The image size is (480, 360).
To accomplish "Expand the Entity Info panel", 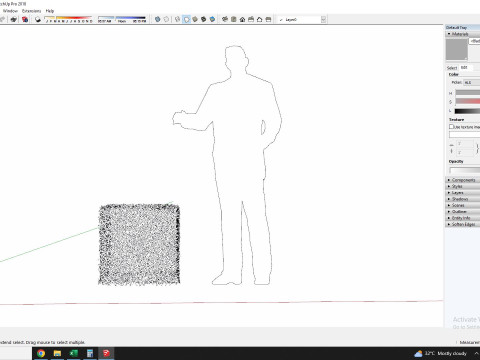I will 463,218.
